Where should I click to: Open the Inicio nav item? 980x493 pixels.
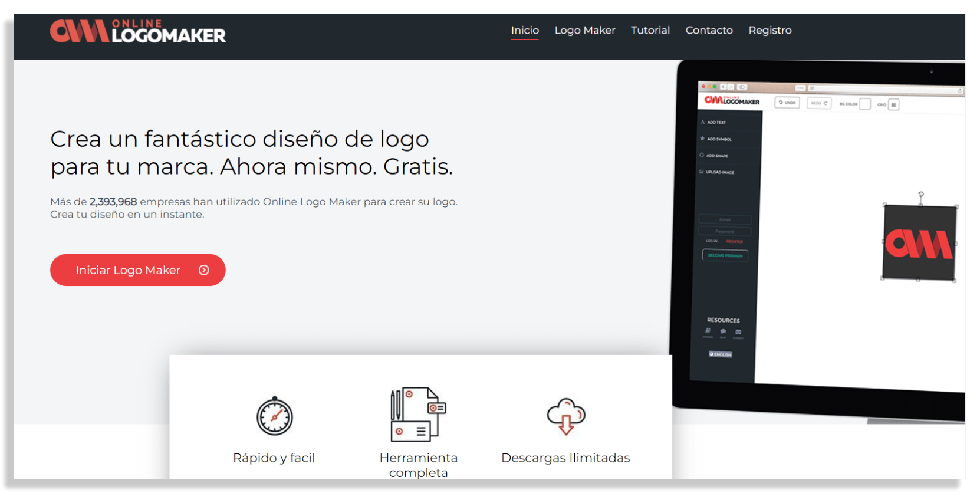525,30
